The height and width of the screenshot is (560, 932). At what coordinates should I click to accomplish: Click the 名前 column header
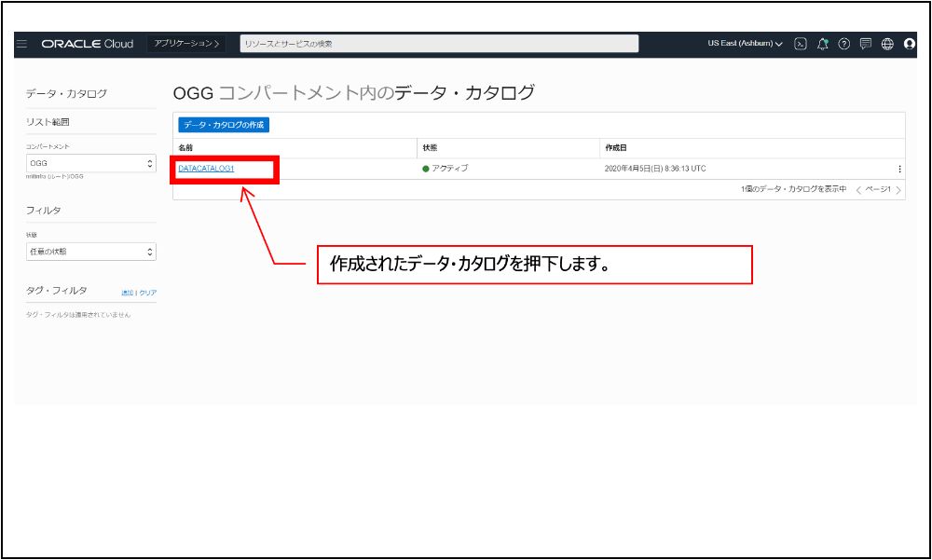coord(185,147)
